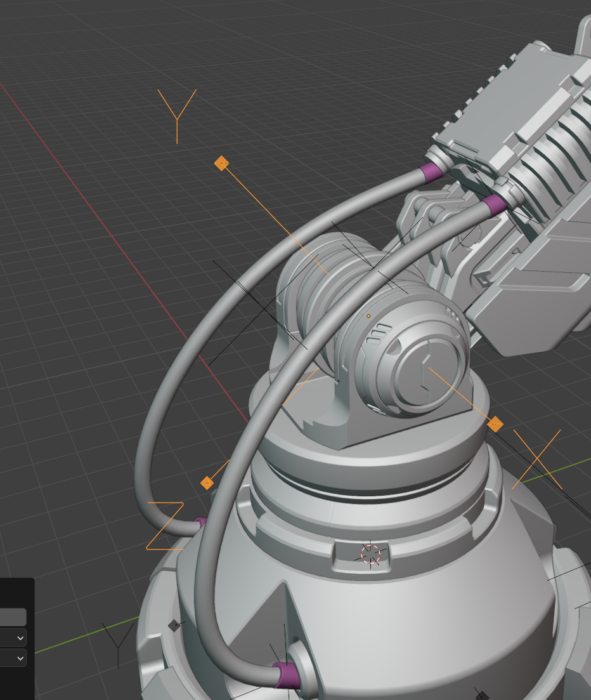591x700 pixels.
Task: Select the black Y-shaped empty near the base
Action: 118,642
